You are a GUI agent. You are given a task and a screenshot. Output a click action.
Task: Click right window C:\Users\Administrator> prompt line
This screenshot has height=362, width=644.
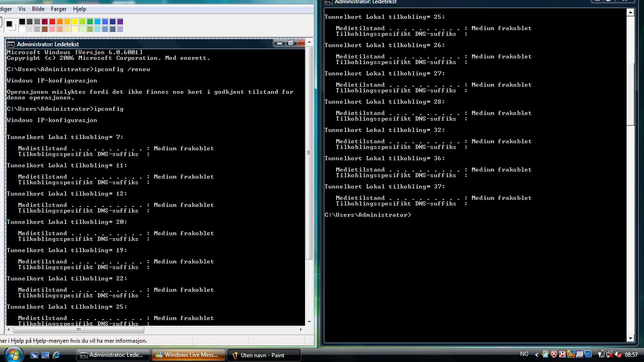[x=368, y=215]
